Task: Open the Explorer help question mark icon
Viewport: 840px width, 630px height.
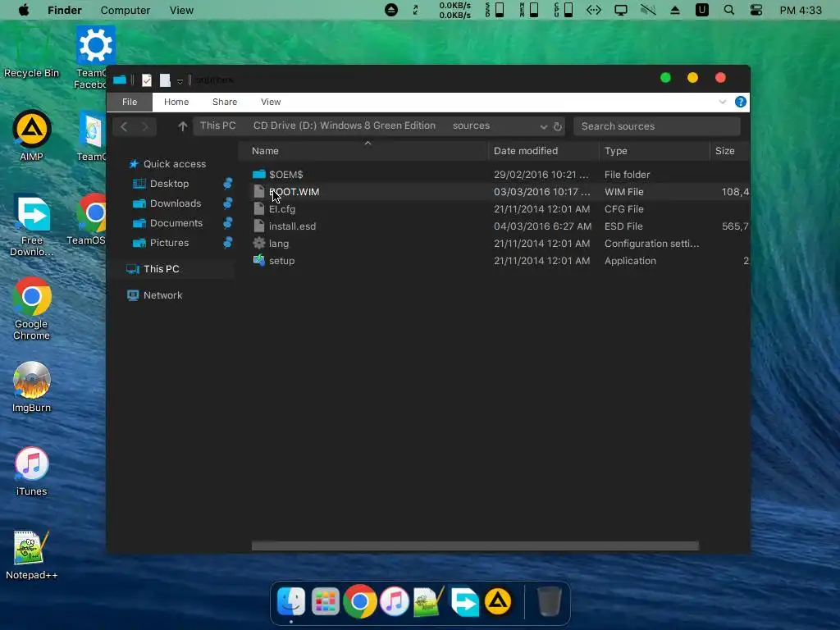Action: pos(741,102)
